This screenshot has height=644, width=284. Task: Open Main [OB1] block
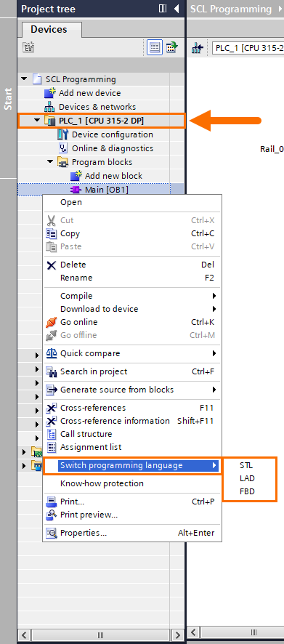pyautogui.click(x=106, y=190)
